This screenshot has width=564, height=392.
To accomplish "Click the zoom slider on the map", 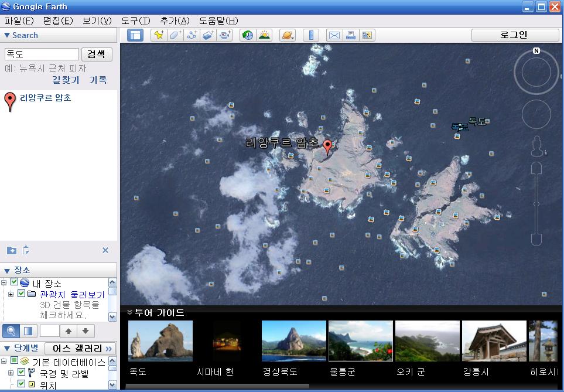I will coord(536,205).
